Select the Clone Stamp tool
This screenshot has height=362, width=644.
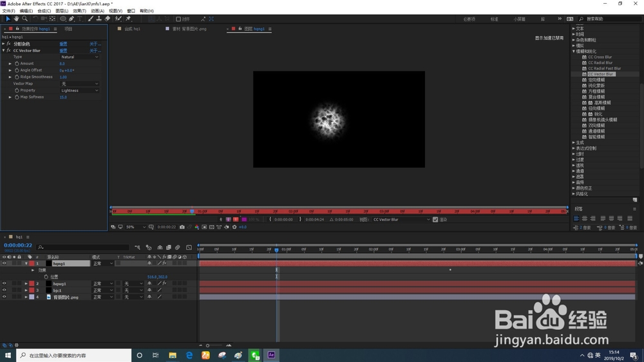coord(99,19)
